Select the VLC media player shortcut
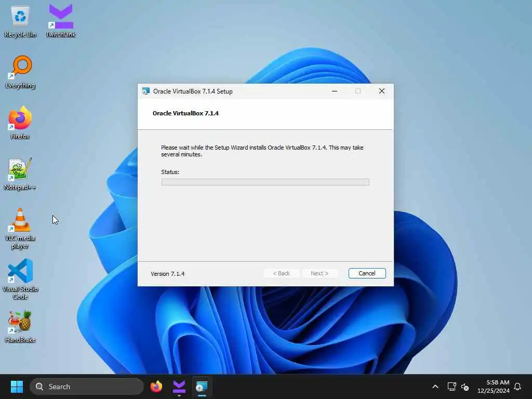532x399 pixels. click(x=20, y=229)
